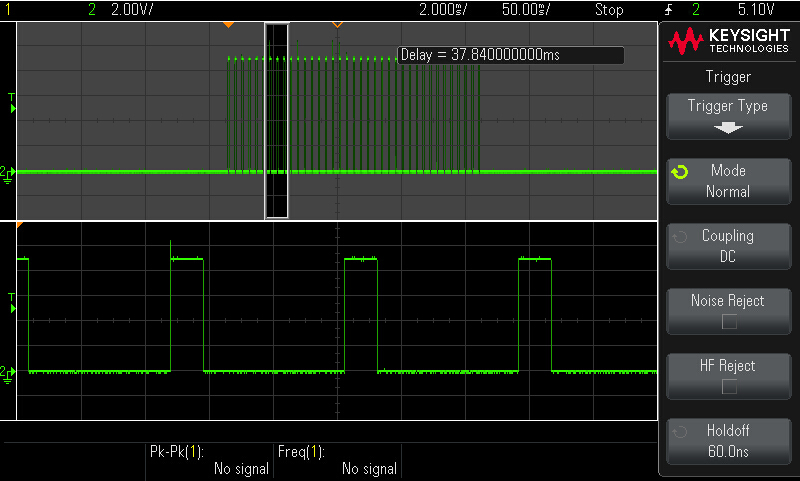The width and height of the screenshot is (800, 481).
Task: Click the knob icon beside Holdoff
Action: coord(680,432)
